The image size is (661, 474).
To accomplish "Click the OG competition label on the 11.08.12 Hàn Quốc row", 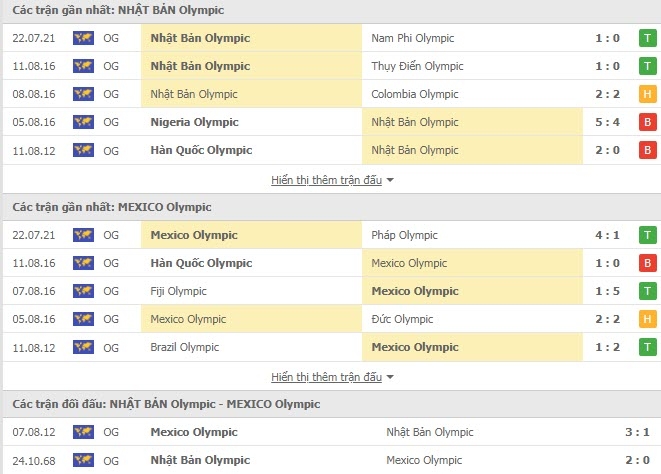I will click(x=111, y=151).
